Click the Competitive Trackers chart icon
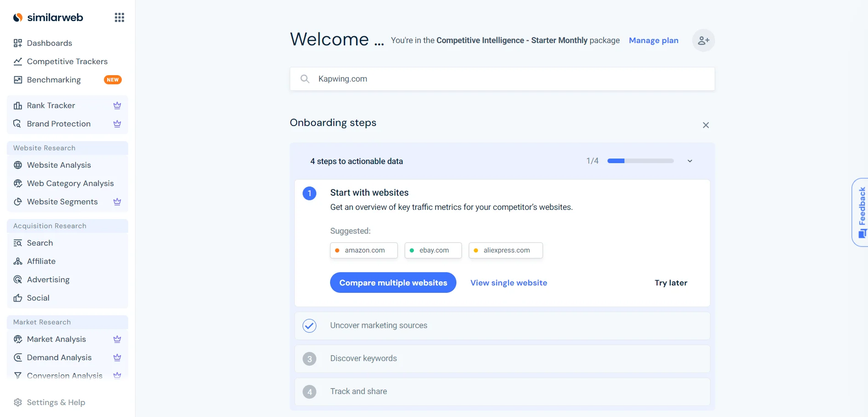868x417 pixels. point(18,61)
